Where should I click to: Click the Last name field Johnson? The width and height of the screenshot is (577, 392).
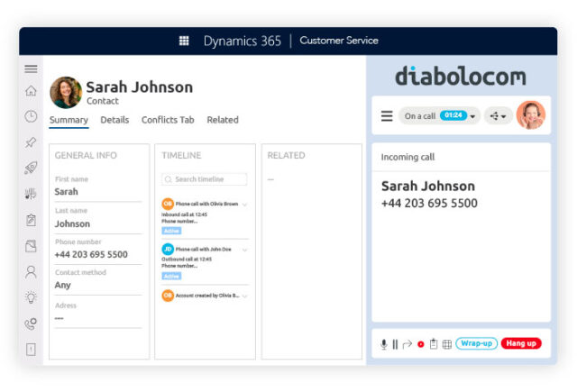click(98, 223)
